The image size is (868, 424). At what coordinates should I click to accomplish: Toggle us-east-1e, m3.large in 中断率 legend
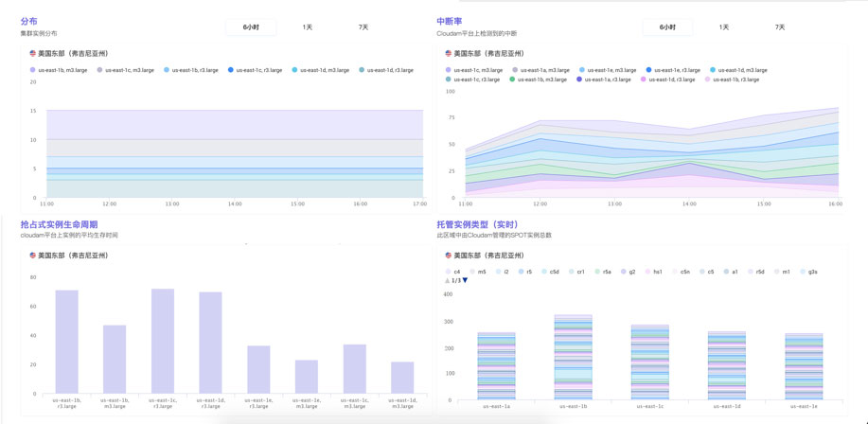pos(608,70)
